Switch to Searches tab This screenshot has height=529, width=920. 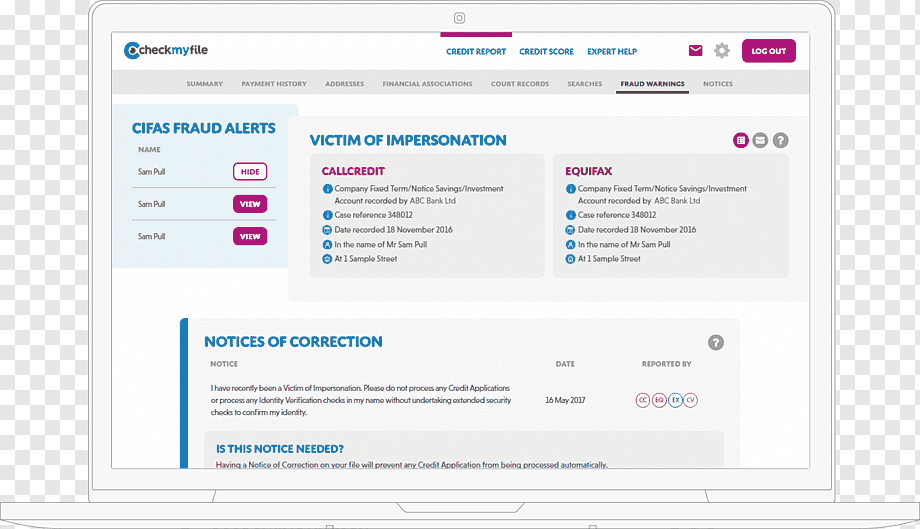point(584,84)
